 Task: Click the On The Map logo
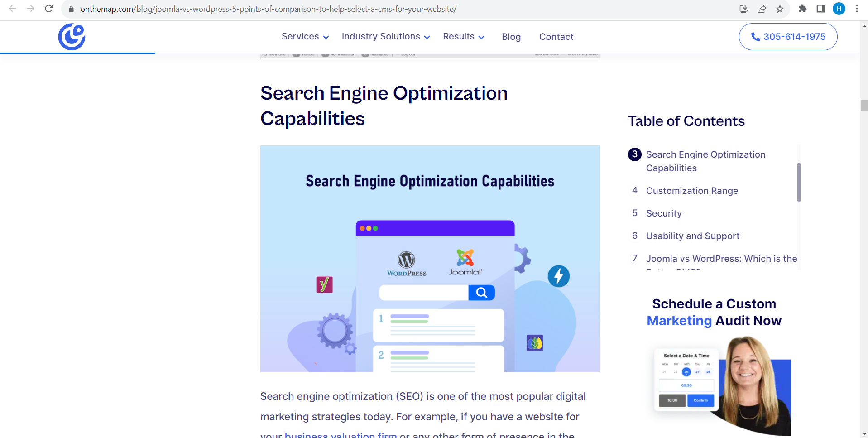click(72, 37)
